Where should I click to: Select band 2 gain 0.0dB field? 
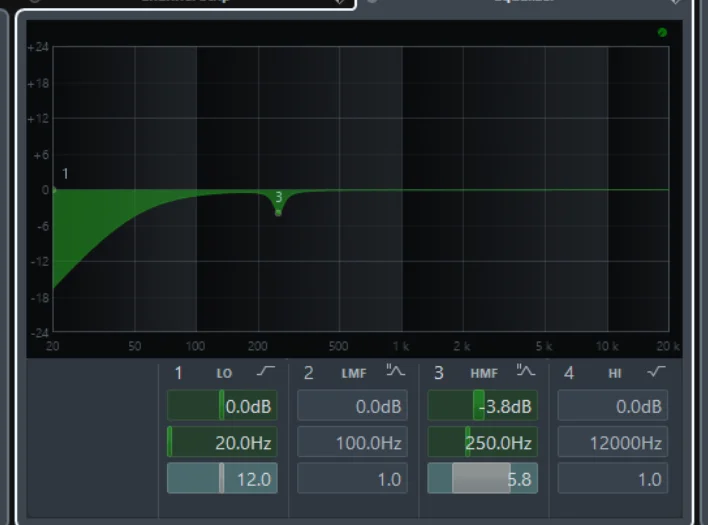[352, 405]
